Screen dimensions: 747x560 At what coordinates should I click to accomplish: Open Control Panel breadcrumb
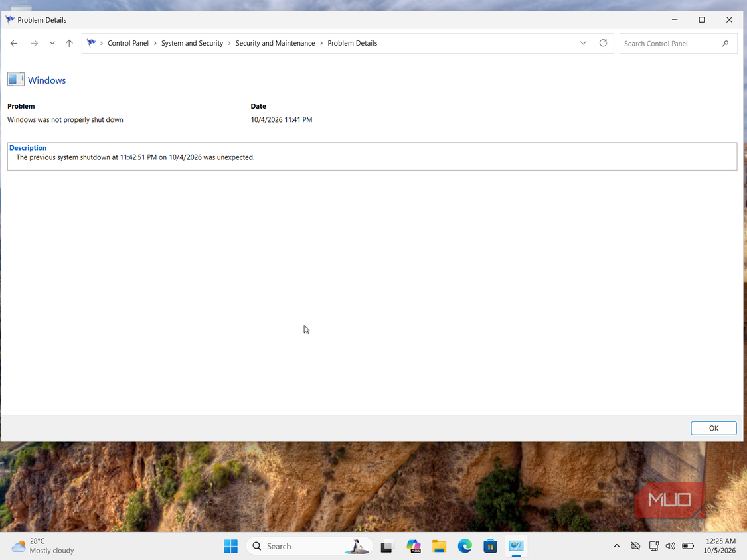pyautogui.click(x=128, y=43)
